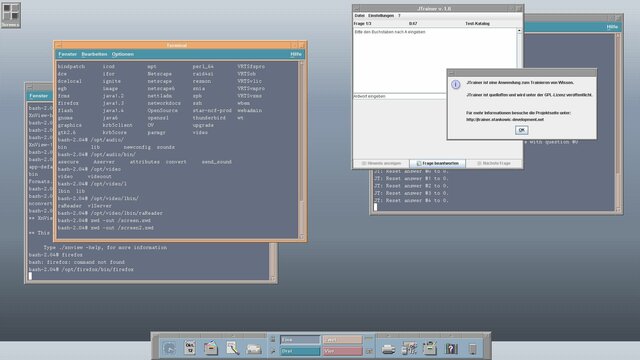Click the project URL in the about dialog
This screenshot has width=640, height=360.
pyautogui.click(x=505, y=120)
